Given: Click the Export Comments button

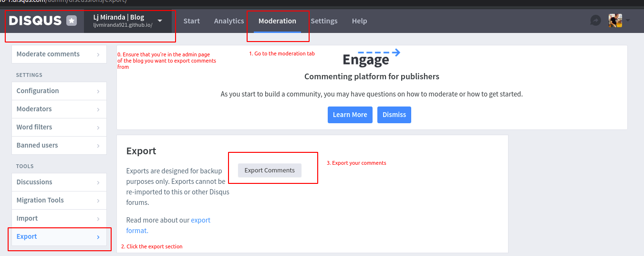Looking at the screenshot, I should point(270,170).
